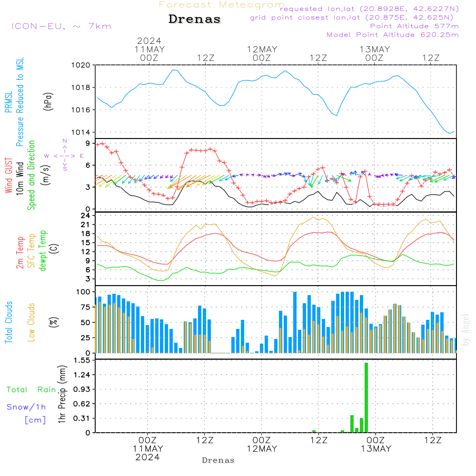Click the 13MAY 00Z top time marker
The height and width of the screenshot is (476, 476).
[375, 53]
